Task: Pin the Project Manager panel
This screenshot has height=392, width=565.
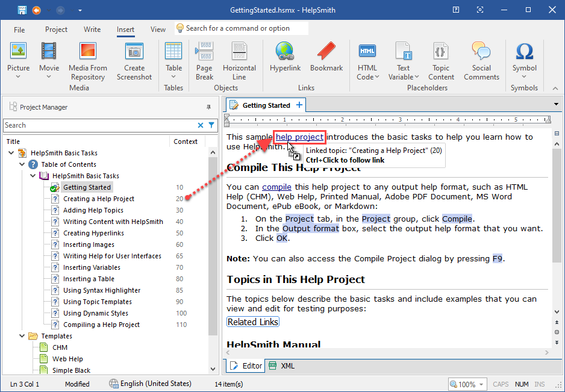Action: 208,107
